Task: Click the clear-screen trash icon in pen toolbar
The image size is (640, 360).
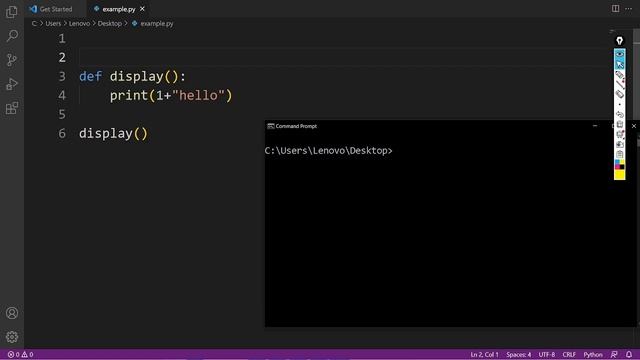Action: click(620, 124)
